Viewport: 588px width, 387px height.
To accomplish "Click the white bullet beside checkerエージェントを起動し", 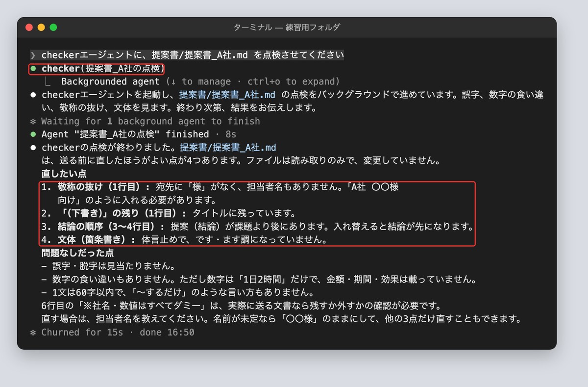I will point(33,95).
